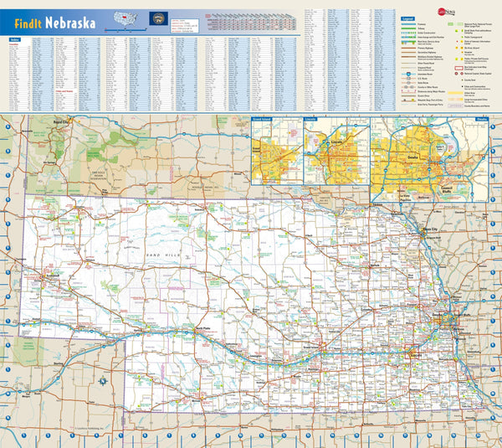Click the Primary Highway legend label

[x=426, y=48]
